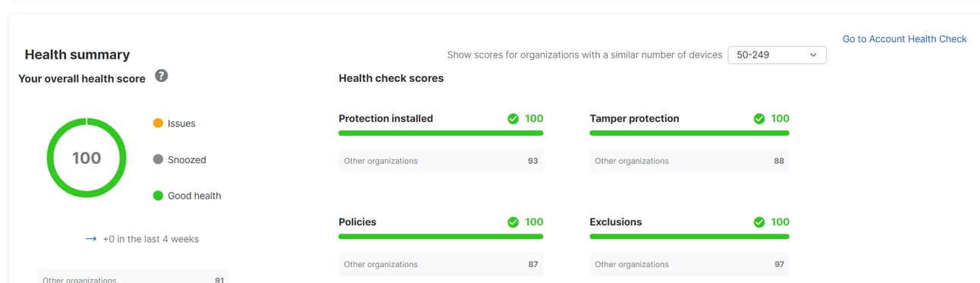This screenshot has width=980, height=283.
Task: Select the Tamper protection heading
Action: pyautogui.click(x=634, y=118)
